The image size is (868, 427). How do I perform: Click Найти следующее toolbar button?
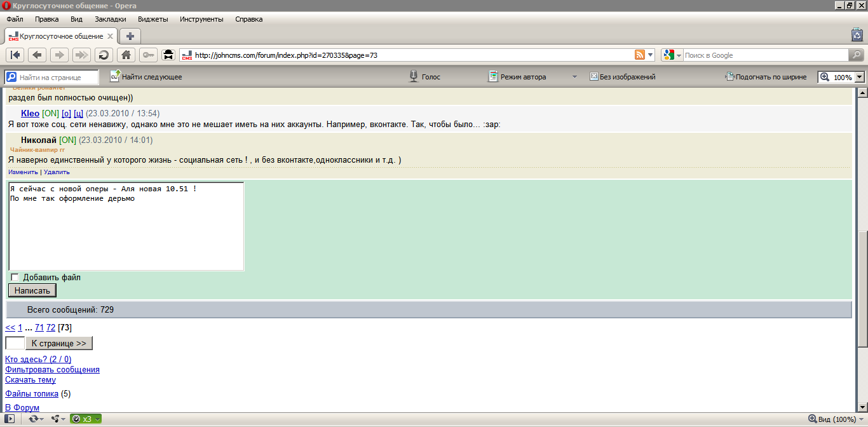pyautogui.click(x=146, y=77)
